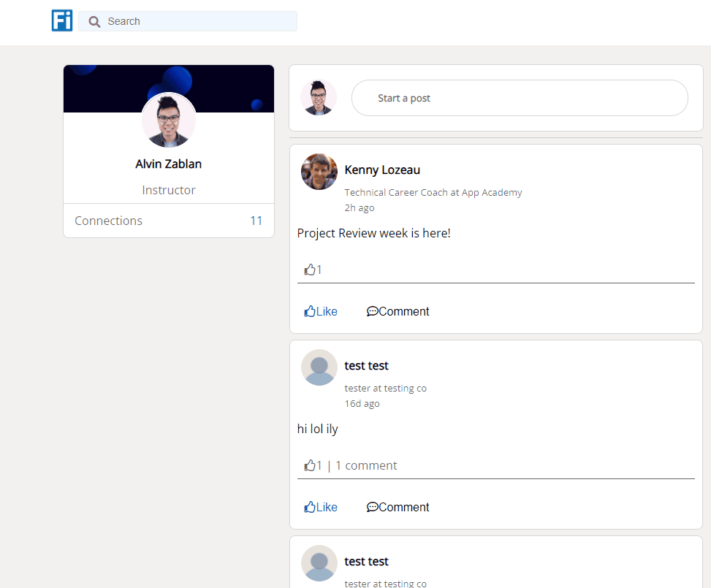This screenshot has height=588, width=711.
Task: Click the Comment bubble icon on the test post
Action: 373,507
